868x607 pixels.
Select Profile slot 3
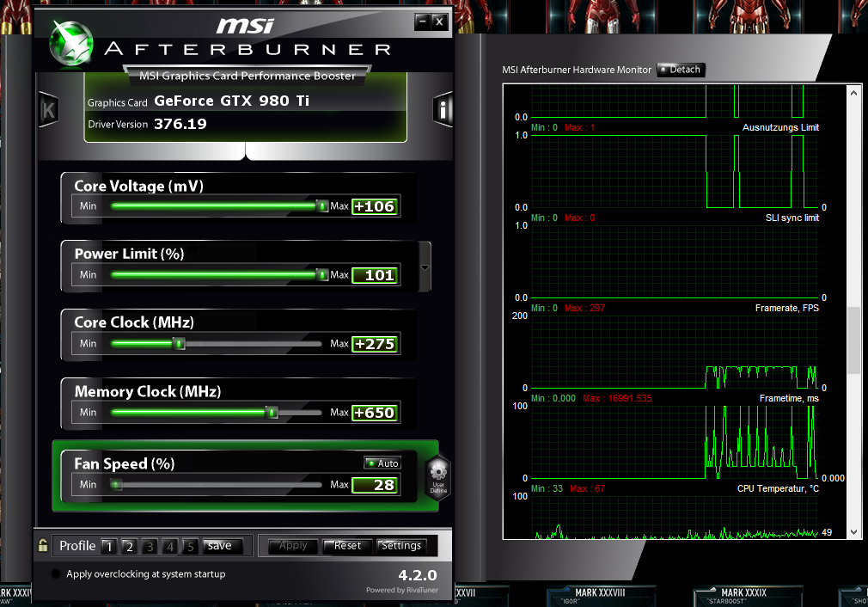(x=150, y=546)
